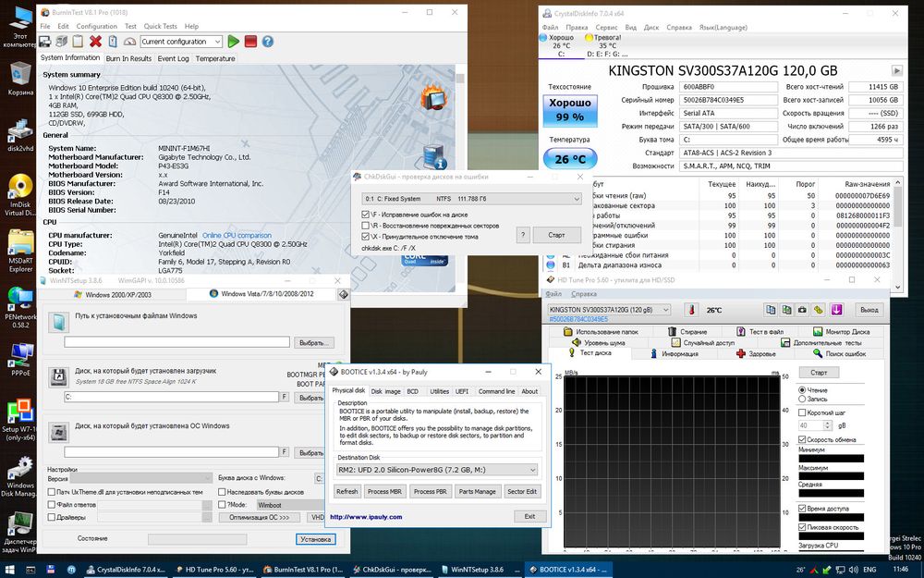Open the Буква диска с Windows dropdown
The width and height of the screenshot is (924, 578).
coord(319,478)
